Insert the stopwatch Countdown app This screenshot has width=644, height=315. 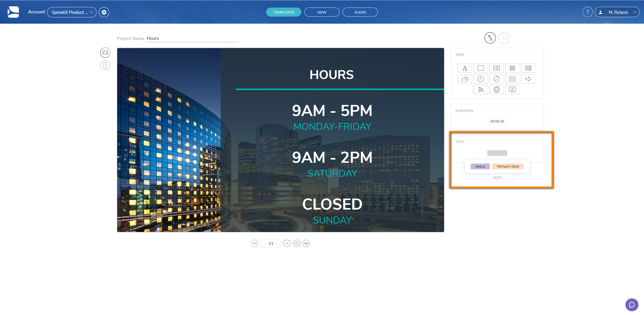coord(496,79)
